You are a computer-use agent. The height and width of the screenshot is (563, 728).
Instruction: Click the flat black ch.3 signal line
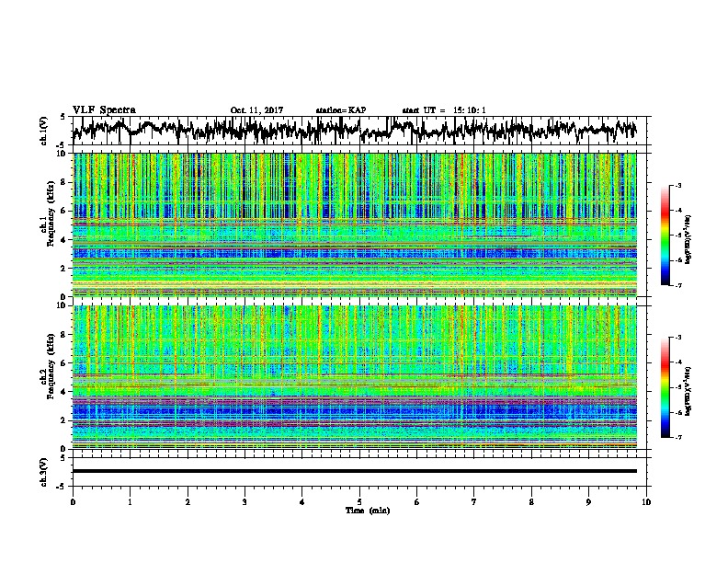(x=354, y=471)
